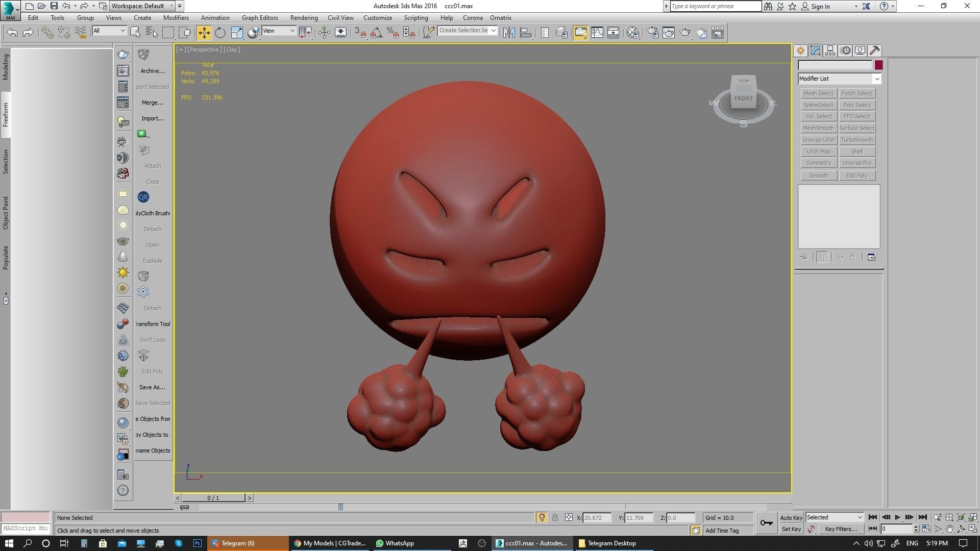The height and width of the screenshot is (551, 980).
Task: Click the Mirror tool icon
Action: pos(509,33)
